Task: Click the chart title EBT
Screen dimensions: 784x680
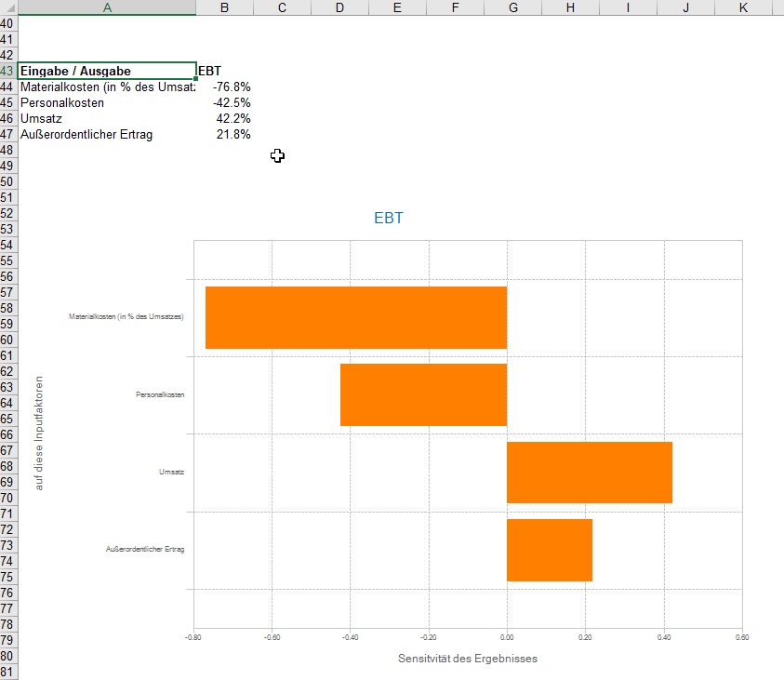Action: 389,218
